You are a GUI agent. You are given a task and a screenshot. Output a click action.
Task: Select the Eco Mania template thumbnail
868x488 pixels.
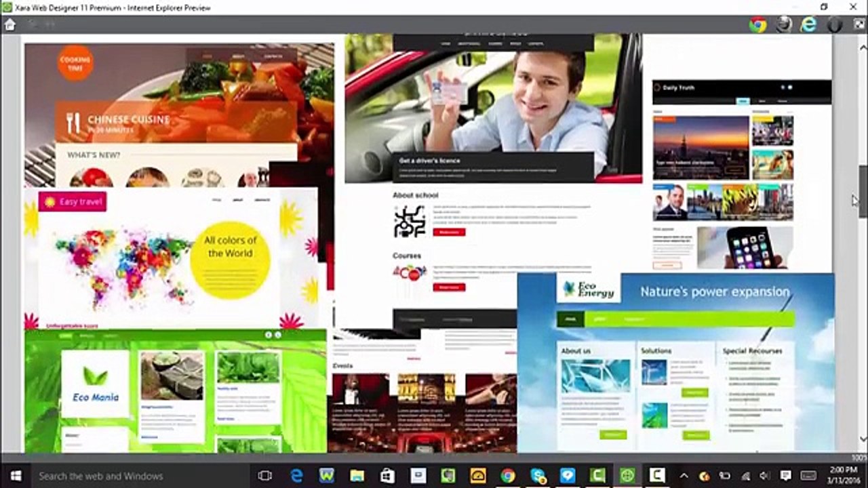point(176,390)
